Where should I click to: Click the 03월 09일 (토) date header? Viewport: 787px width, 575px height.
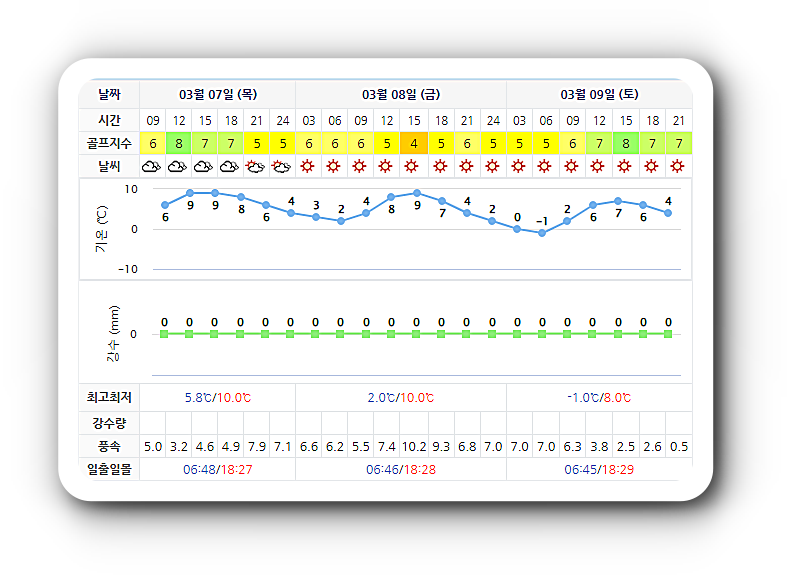coord(599,95)
